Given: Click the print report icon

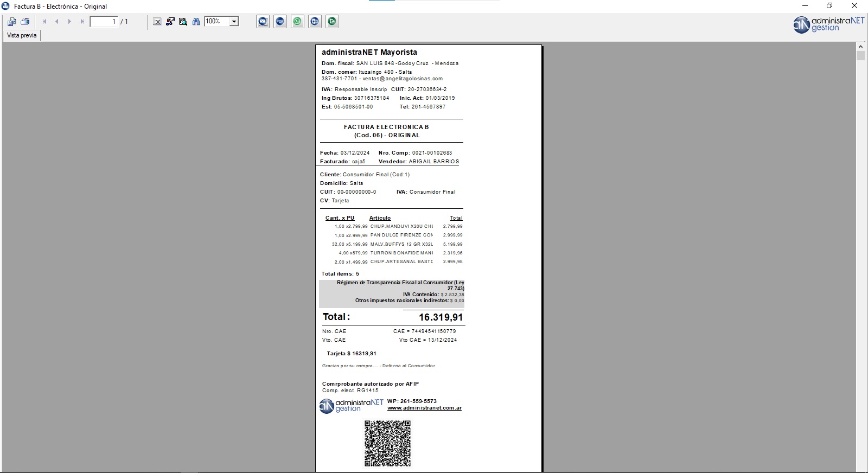Looking at the screenshot, I should 25,22.
